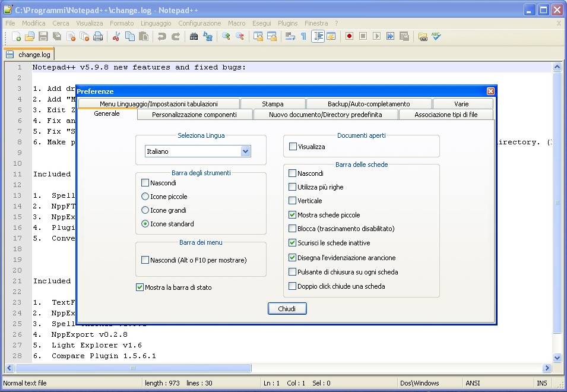
Task: Open the Seleziona Lingua dropdown
Action: click(245, 152)
